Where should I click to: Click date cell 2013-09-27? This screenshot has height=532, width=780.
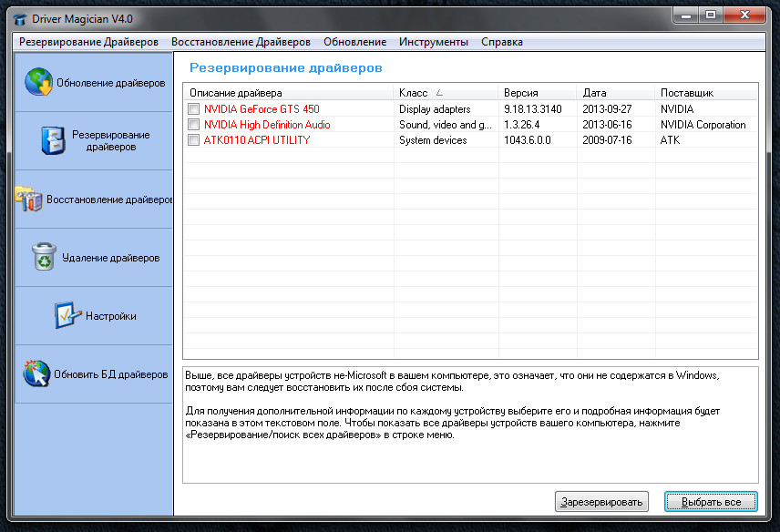click(607, 109)
